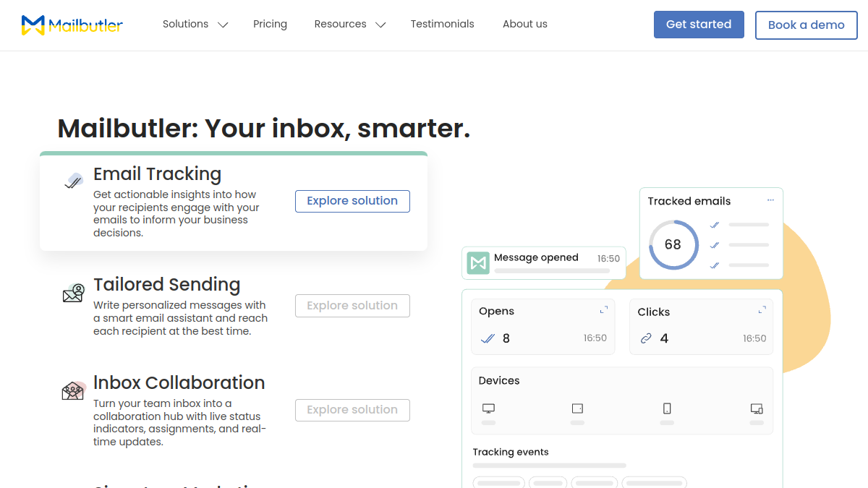Expand the Solutions dropdown chevron
The width and height of the screenshot is (868, 488).
(x=223, y=25)
